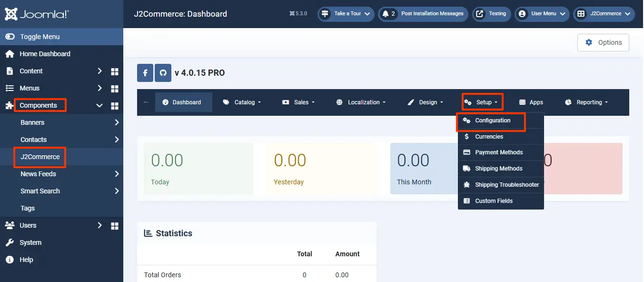The height and width of the screenshot is (282, 644).
Task: Expand the News Feeds arrow
Action: point(117,174)
